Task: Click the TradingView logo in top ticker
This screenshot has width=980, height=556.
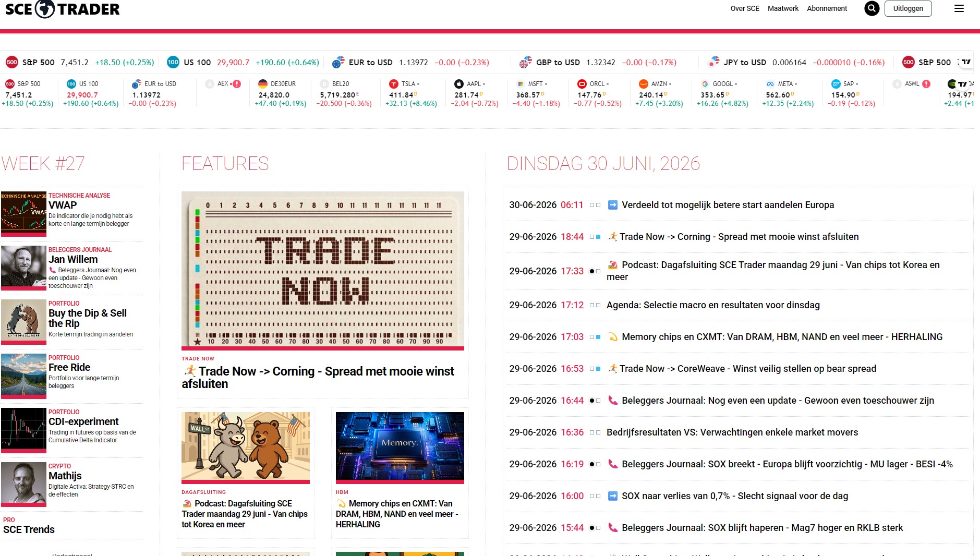Action: tap(966, 62)
